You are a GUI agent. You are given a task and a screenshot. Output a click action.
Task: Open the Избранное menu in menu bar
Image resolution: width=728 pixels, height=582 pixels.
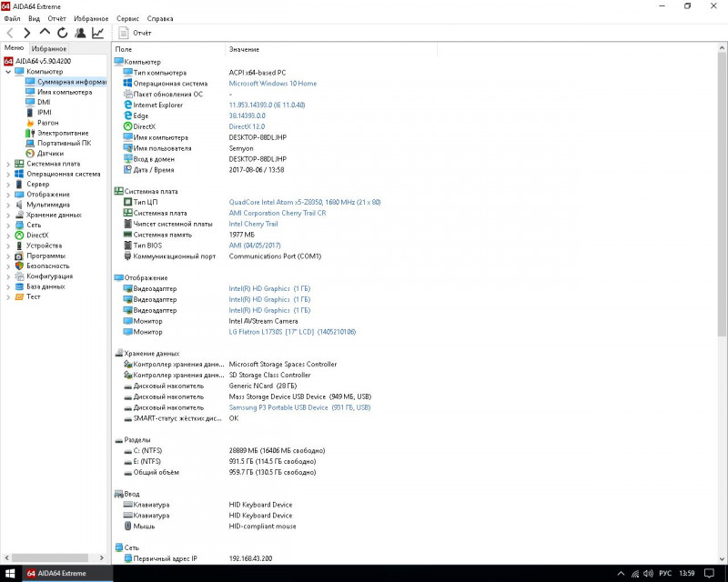(91, 18)
